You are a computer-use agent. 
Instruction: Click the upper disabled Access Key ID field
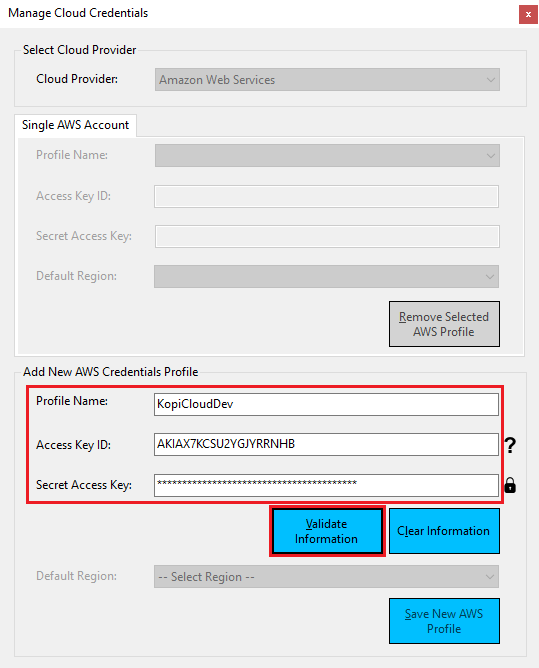(326, 196)
